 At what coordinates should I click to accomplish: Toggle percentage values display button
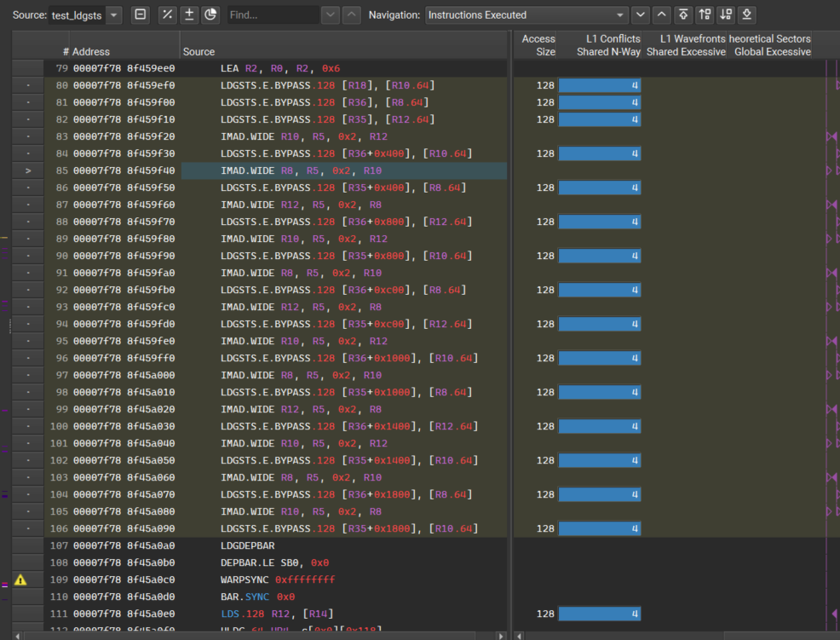[168, 14]
